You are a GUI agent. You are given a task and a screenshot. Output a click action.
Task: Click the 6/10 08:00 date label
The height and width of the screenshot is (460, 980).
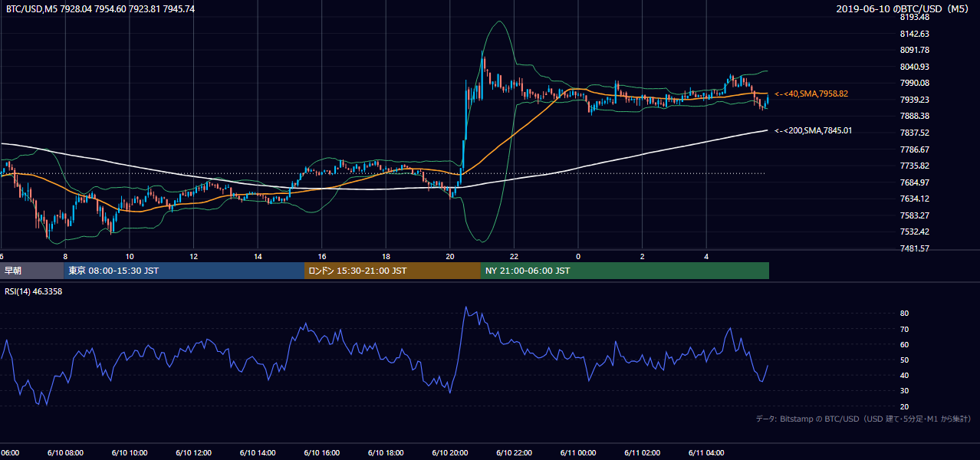point(66,453)
